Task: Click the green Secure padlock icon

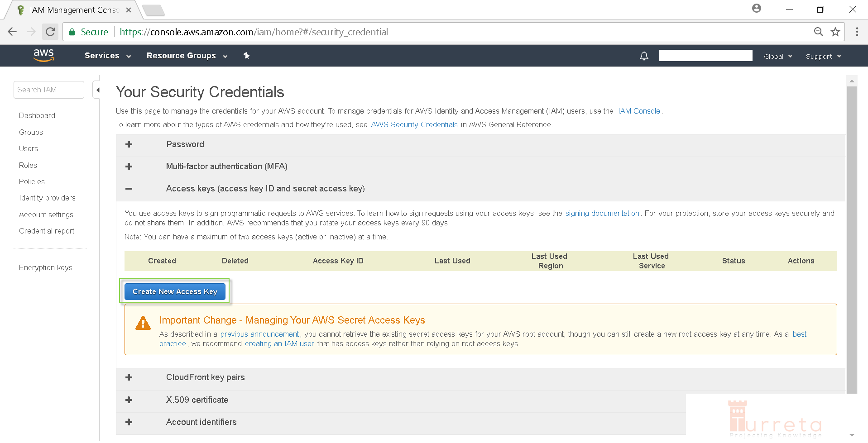Action: coord(72,32)
